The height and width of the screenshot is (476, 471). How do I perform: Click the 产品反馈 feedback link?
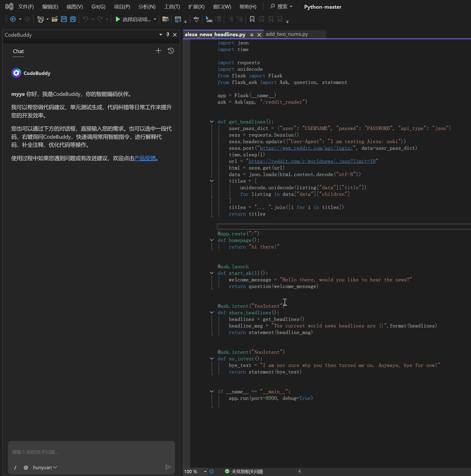pyautogui.click(x=145, y=158)
